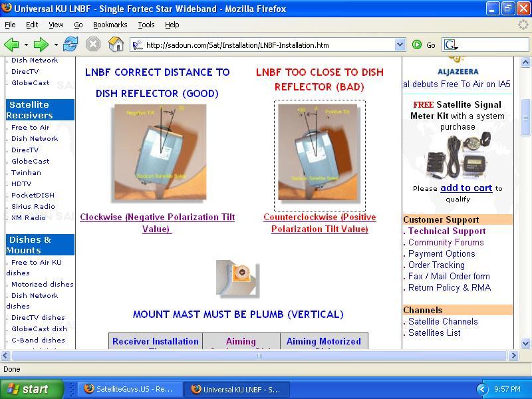Viewport: 532px width, 399px height.
Task: Open the Windows Start button
Action: coord(31,389)
